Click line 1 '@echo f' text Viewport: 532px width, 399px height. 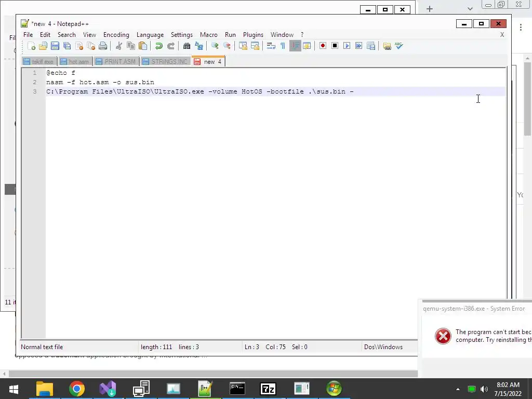tap(61, 73)
